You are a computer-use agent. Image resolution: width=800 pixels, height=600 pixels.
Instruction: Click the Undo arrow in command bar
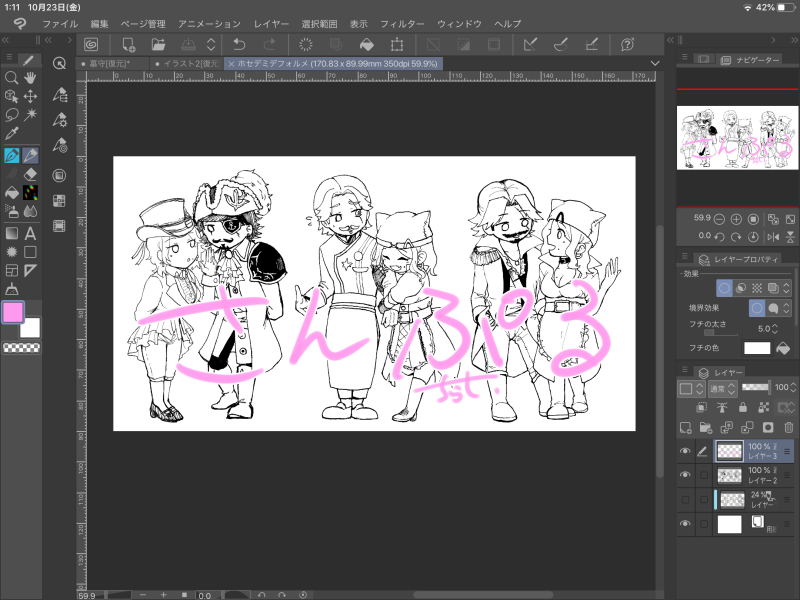(x=239, y=44)
